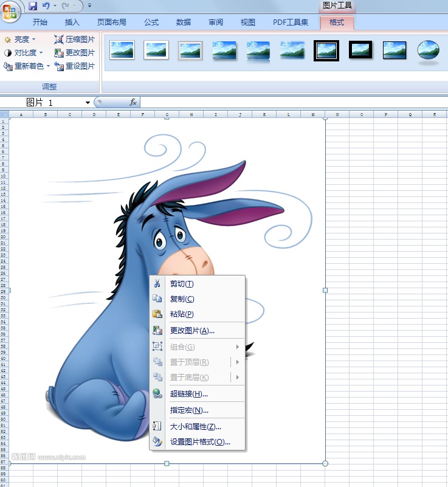Choose 更改图片(A)... in the context menu

pyautogui.click(x=198, y=331)
